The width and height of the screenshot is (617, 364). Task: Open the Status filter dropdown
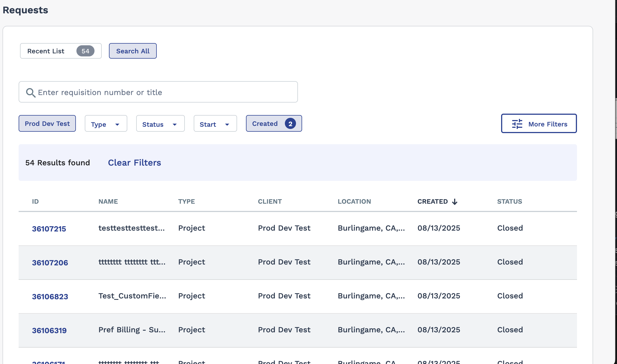pyautogui.click(x=160, y=124)
